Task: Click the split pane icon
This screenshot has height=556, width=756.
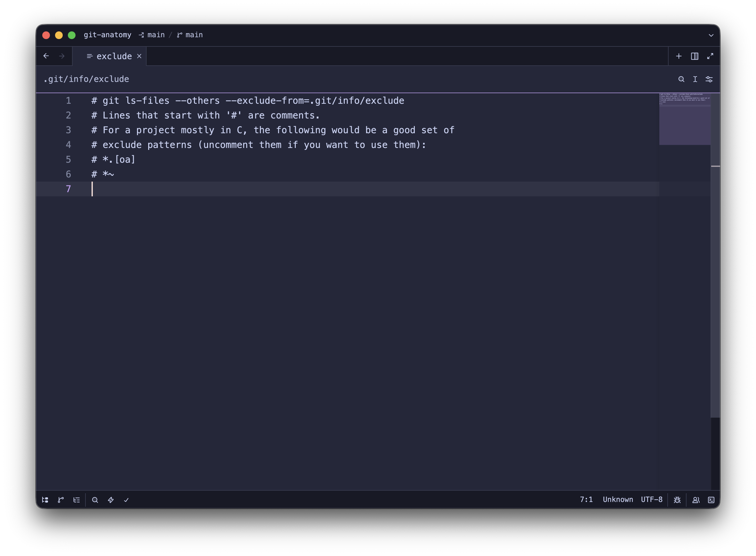Action: [x=695, y=56]
